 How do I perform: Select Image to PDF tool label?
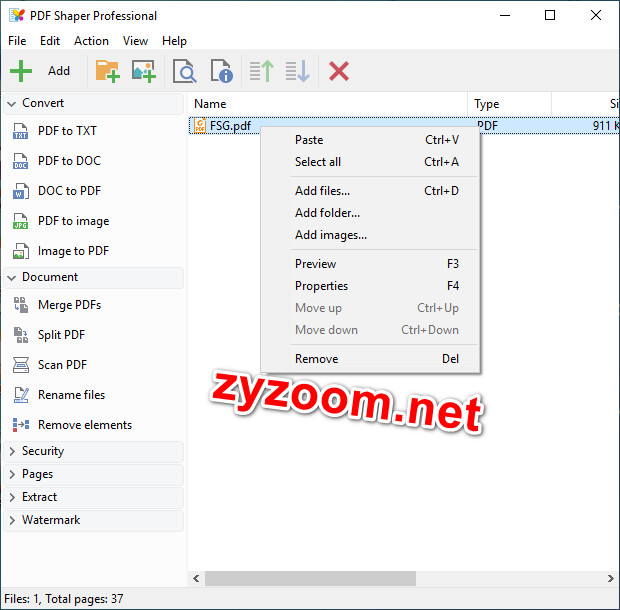tap(74, 251)
